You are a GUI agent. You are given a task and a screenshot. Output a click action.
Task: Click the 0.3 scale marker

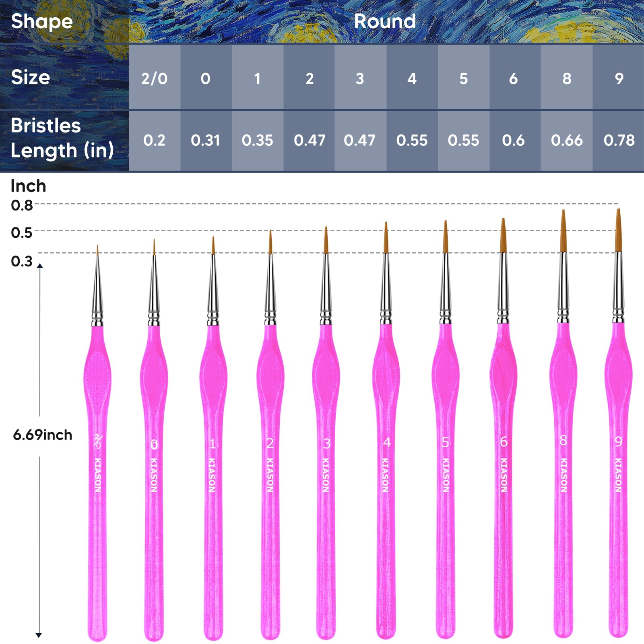tap(22, 261)
